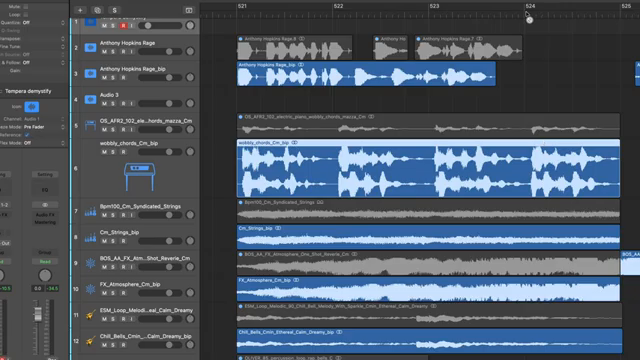This screenshot has height=360, width=640.
Task: Click the strings icon of Cm_Strings_bip track
Action: pos(90,237)
